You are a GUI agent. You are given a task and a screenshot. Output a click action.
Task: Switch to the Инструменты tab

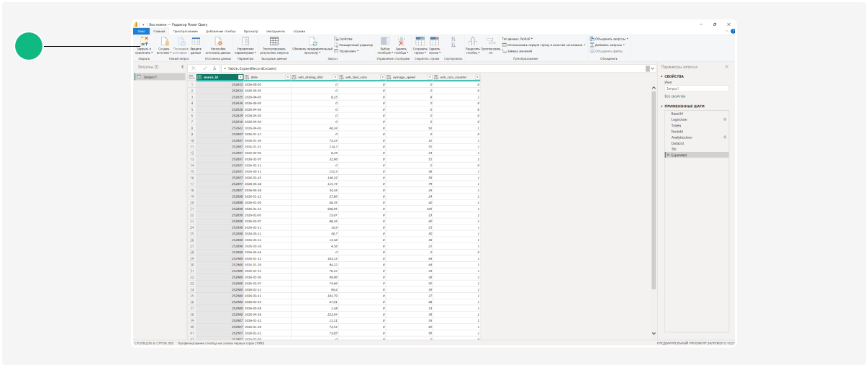tap(274, 32)
